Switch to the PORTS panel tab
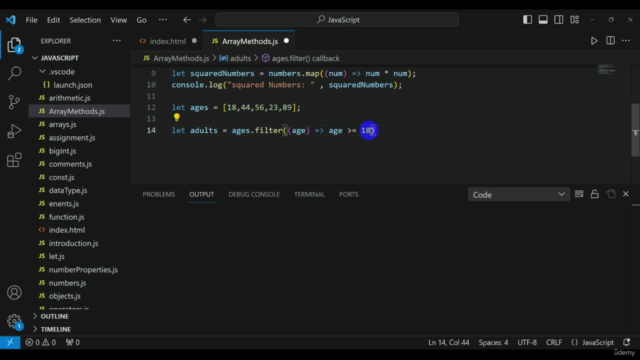The height and width of the screenshot is (360, 640). click(x=349, y=194)
